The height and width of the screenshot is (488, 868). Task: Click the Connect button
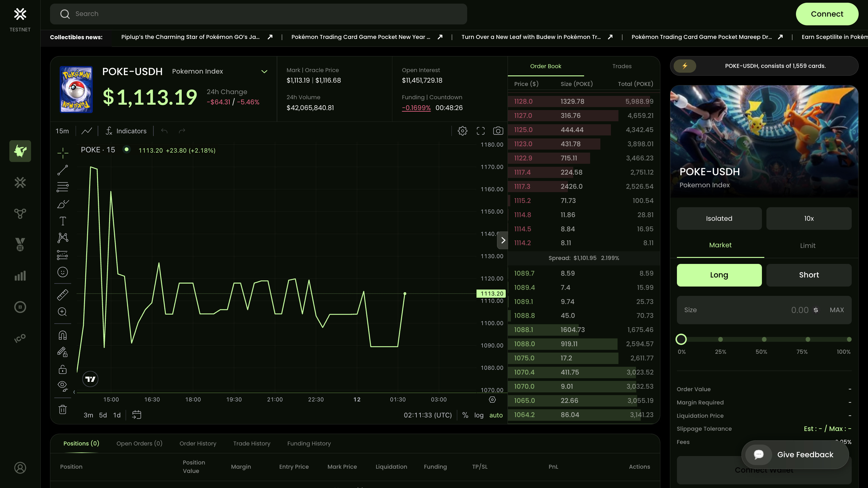[x=827, y=14]
